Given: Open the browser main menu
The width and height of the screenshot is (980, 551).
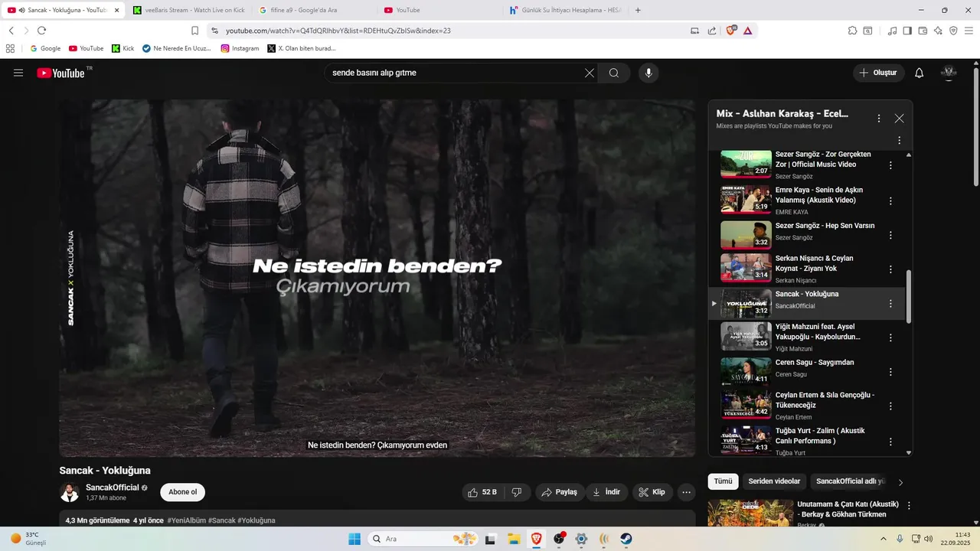Looking at the screenshot, I should pos(969,31).
